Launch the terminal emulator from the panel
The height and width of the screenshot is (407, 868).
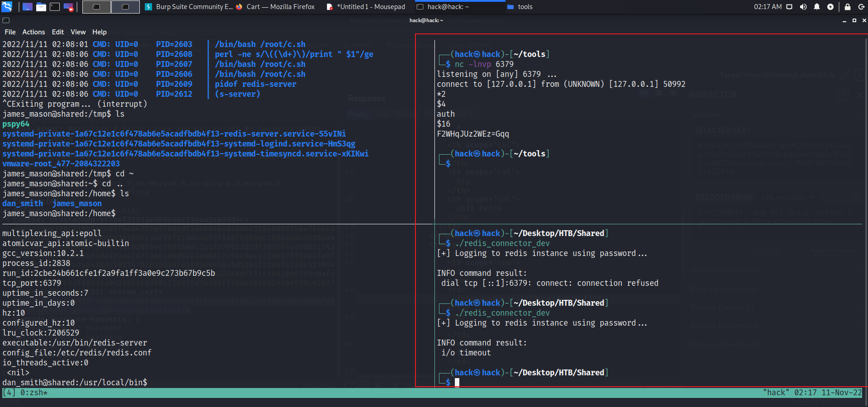(55, 7)
